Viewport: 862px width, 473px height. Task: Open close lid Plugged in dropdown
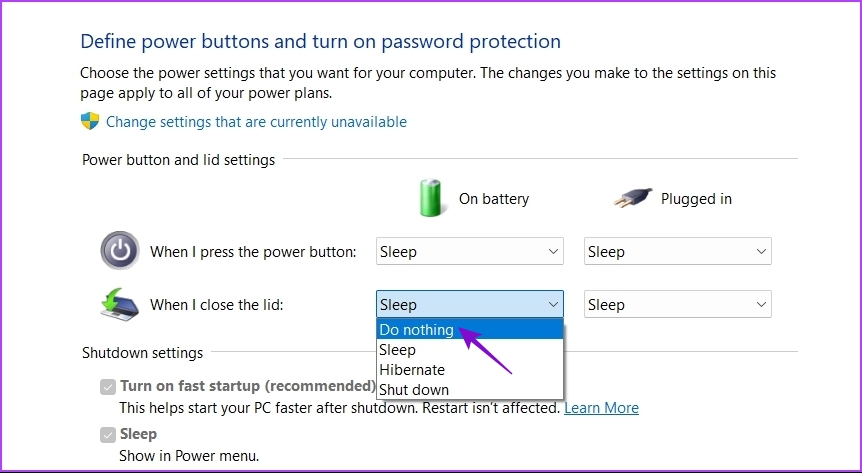[x=677, y=304]
